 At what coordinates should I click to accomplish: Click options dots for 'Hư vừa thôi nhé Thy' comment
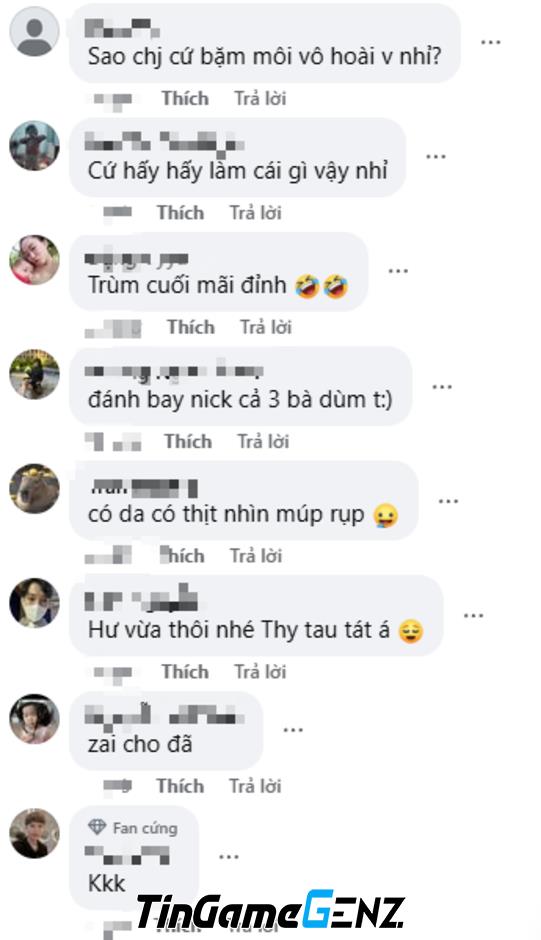point(473,615)
